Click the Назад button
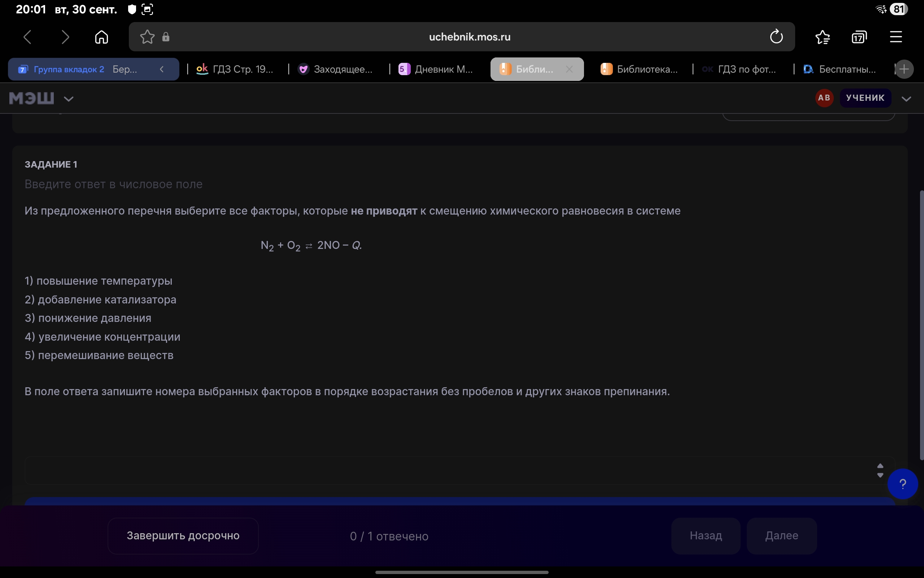Viewport: 924px width, 578px height. pos(706,536)
